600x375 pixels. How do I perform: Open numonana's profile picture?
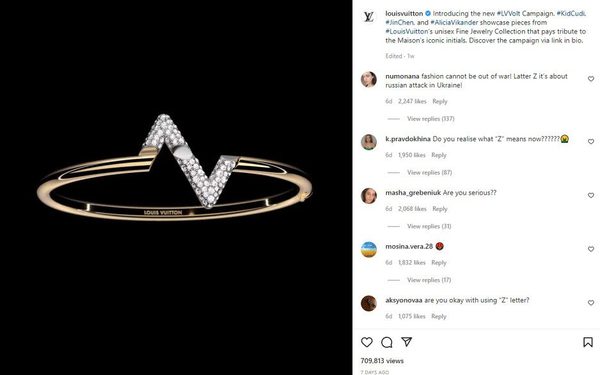369,79
